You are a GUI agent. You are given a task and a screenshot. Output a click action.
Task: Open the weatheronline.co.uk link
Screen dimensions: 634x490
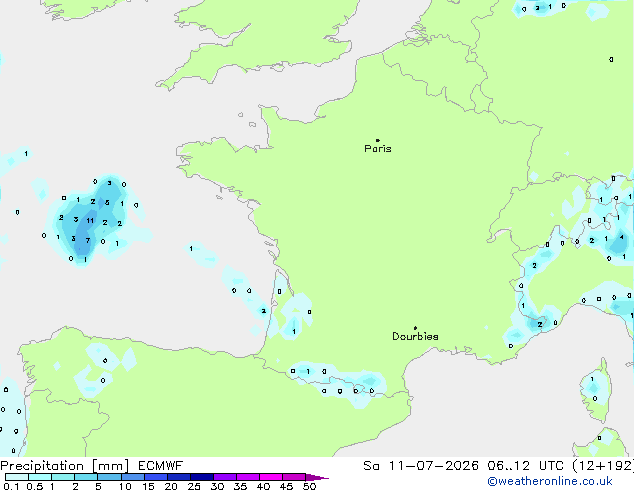point(550,481)
